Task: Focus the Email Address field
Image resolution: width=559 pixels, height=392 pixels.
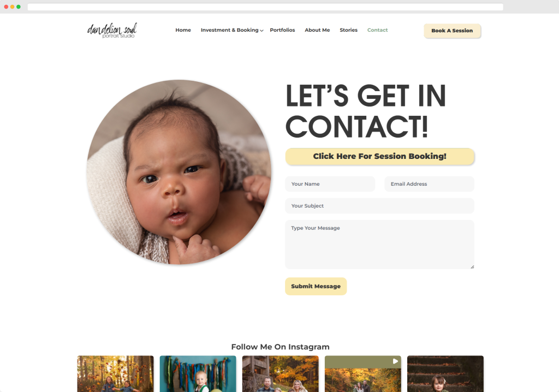Action: 429,184
